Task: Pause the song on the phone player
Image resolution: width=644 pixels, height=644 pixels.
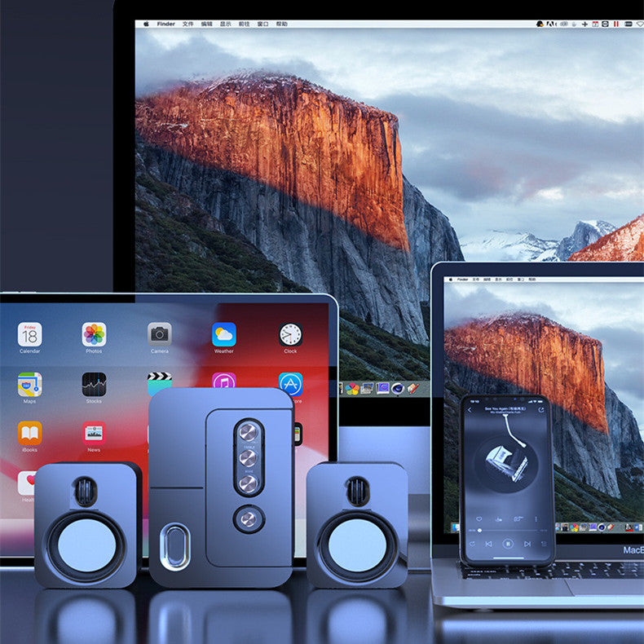Action: (508, 543)
